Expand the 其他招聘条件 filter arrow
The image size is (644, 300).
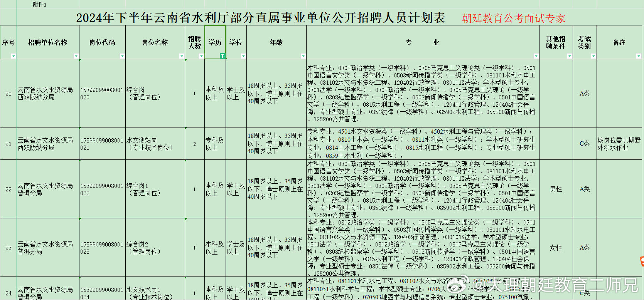tap(570, 56)
